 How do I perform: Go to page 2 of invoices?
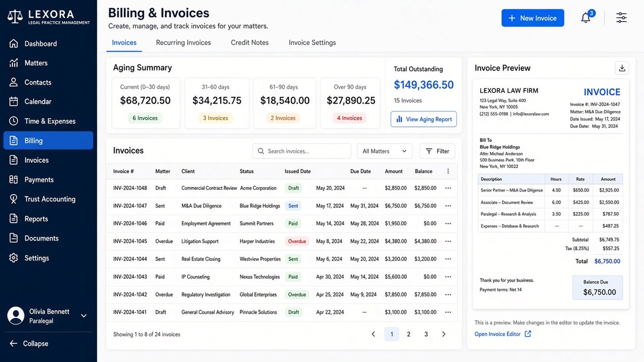408,334
